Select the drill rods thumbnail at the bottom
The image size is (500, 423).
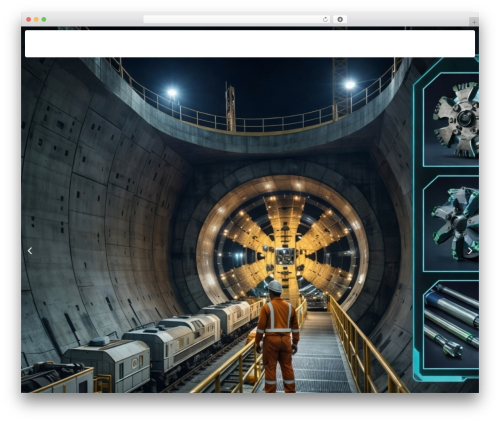coord(451,325)
